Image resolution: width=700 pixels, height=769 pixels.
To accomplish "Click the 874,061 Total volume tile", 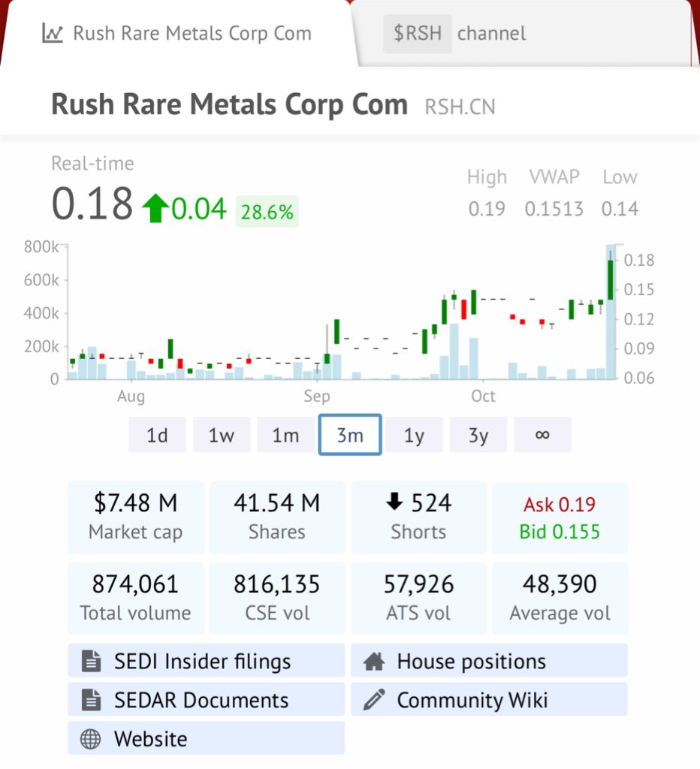I will coord(136,599).
